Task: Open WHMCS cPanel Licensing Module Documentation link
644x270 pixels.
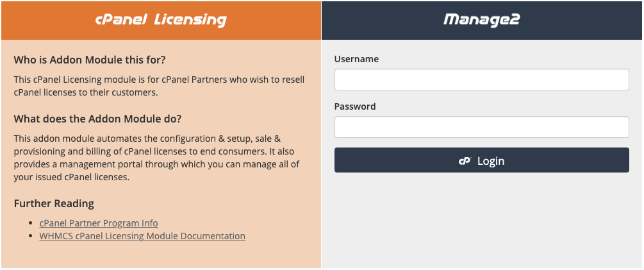Action: tap(142, 236)
